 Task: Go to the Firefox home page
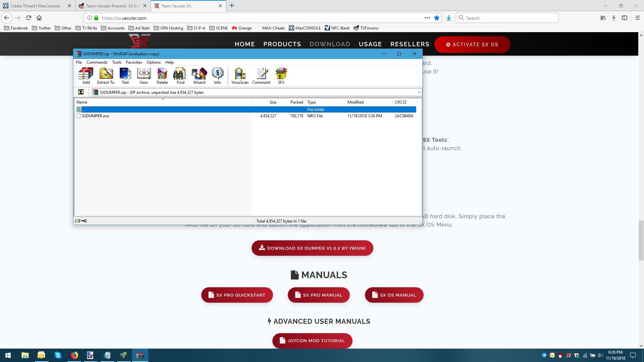tap(39, 18)
